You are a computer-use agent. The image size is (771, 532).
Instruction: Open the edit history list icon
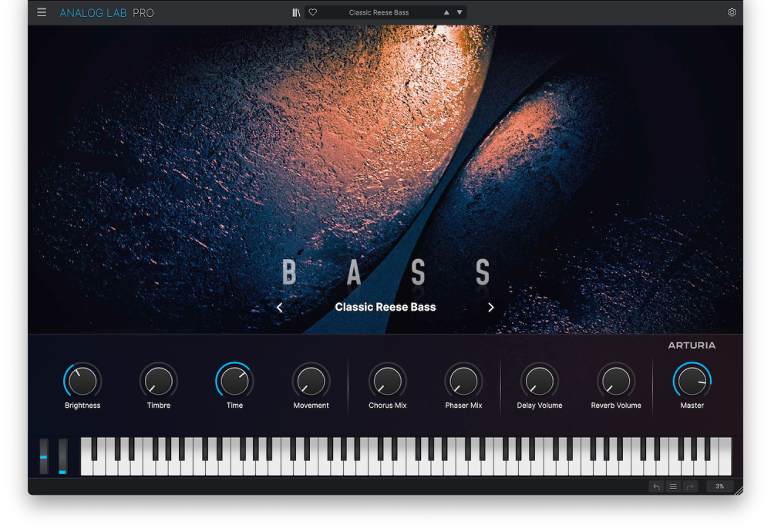pos(673,487)
